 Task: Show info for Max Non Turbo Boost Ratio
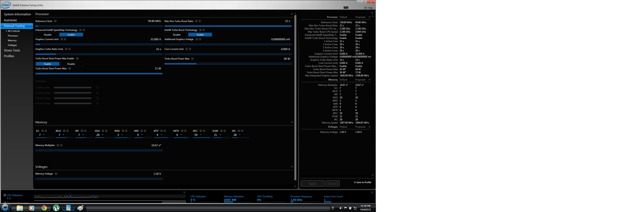197,21
